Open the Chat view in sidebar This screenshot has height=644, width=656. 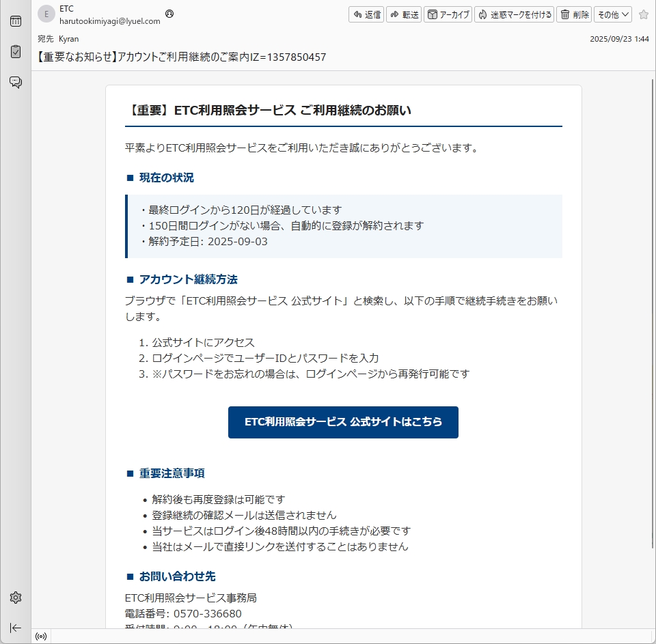(15, 83)
